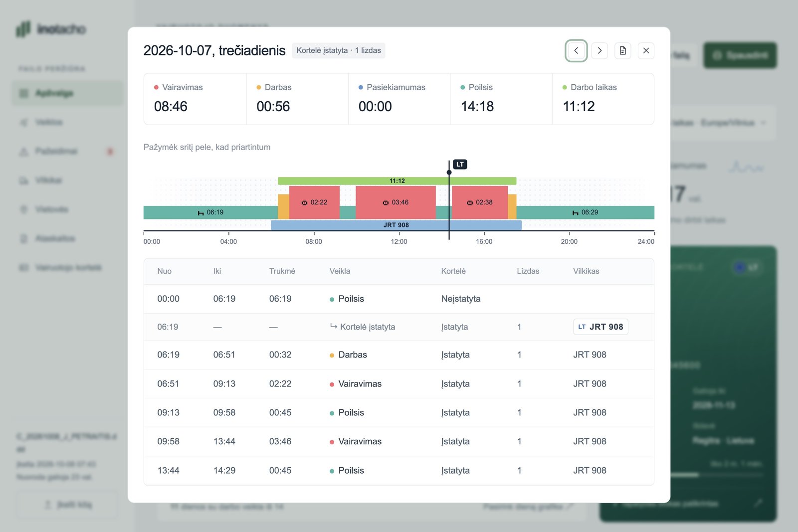Click the Veikla column header
Screen dimensions: 798x532
[x=340, y=271]
